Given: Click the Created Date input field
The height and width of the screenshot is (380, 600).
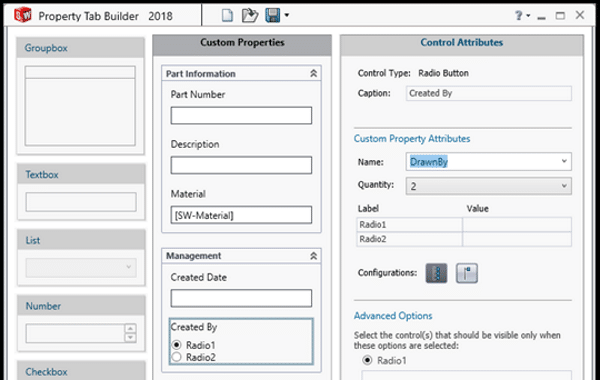Looking at the screenshot, I should tap(241, 298).
